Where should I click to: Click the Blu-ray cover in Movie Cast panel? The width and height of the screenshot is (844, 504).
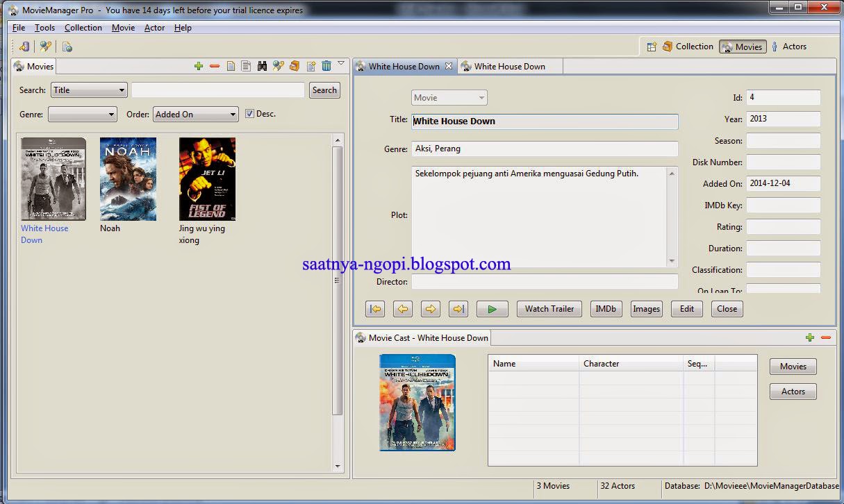[417, 402]
